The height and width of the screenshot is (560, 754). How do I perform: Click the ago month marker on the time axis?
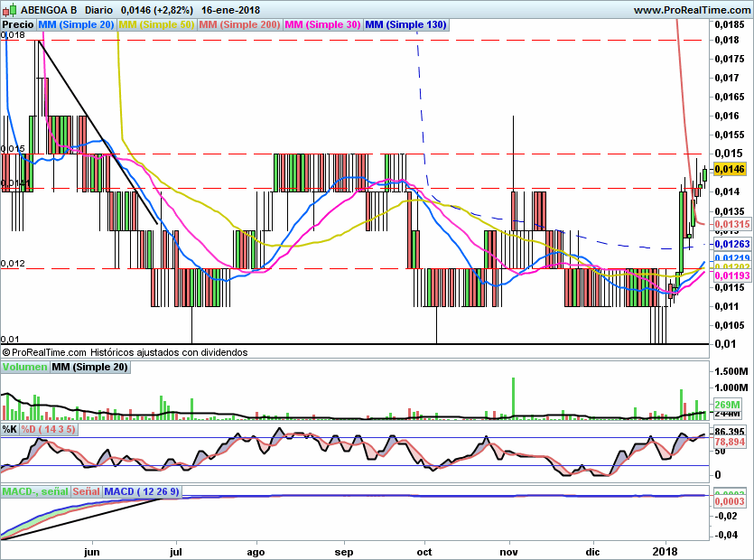256,551
